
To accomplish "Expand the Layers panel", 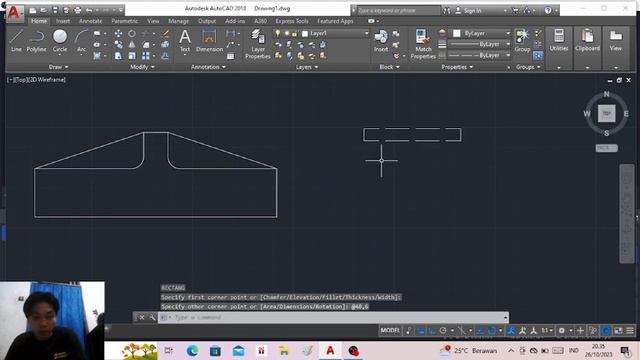I will point(307,67).
